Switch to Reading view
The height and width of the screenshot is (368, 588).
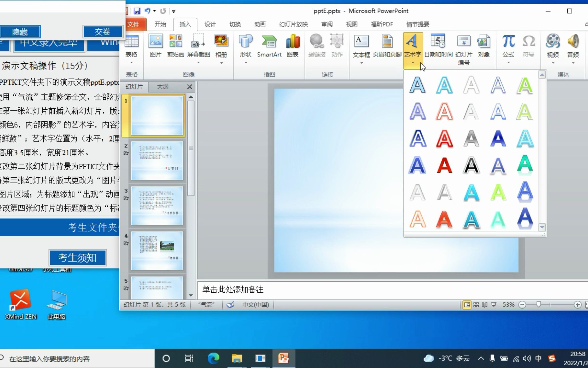pos(485,305)
